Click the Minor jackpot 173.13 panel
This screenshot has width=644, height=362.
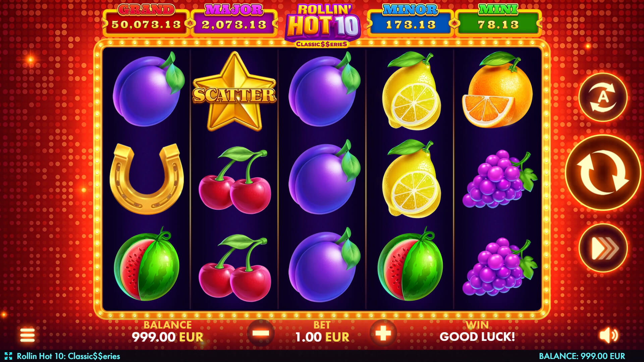pyautogui.click(x=411, y=20)
